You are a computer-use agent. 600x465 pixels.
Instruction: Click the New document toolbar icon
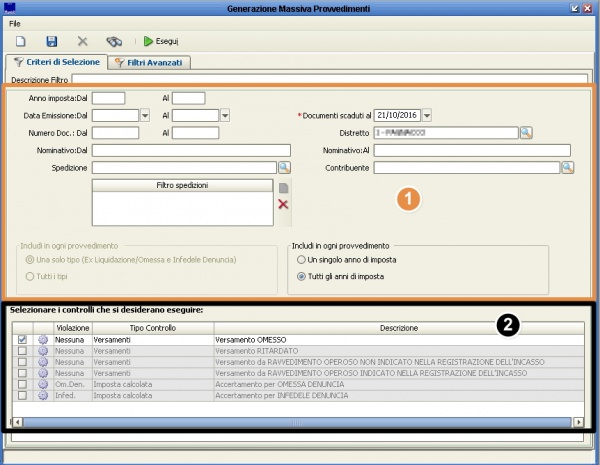coord(19,42)
